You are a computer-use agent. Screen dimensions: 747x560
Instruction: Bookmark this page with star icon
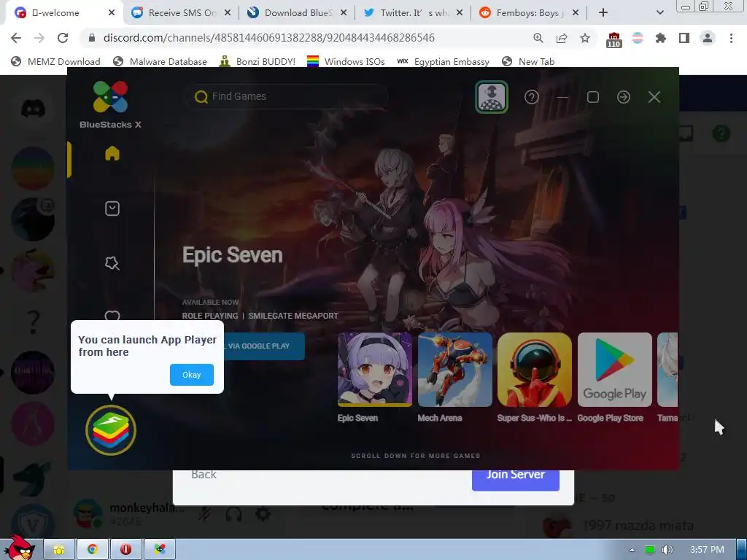click(x=585, y=38)
